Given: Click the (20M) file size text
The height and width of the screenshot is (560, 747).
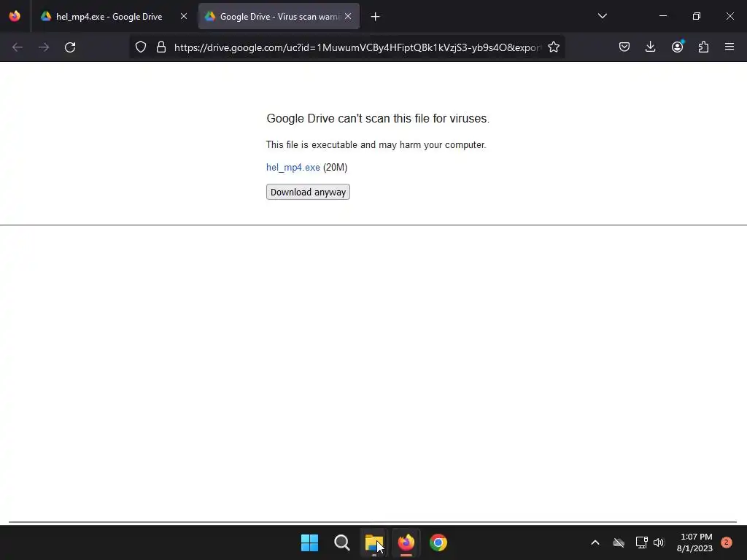Looking at the screenshot, I should tap(336, 167).
